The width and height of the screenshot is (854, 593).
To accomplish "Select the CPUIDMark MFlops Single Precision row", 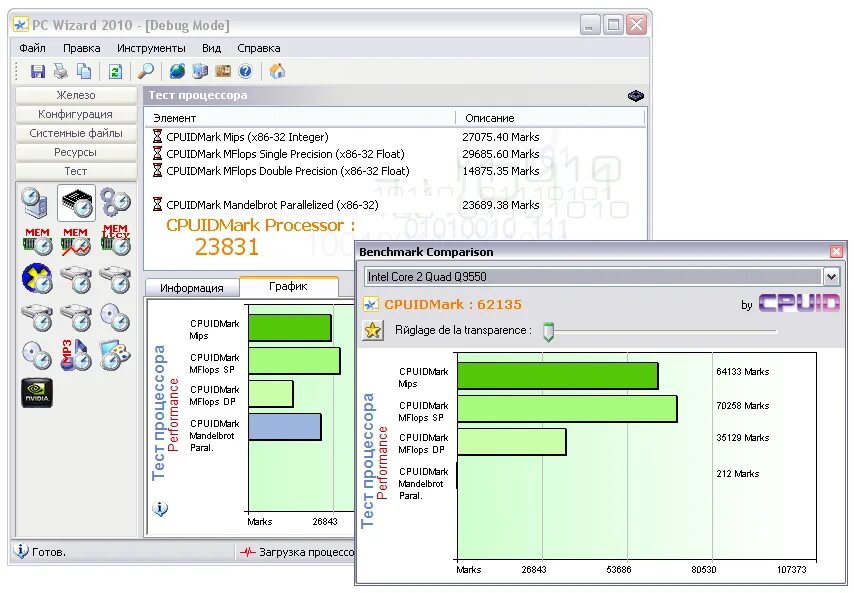I will pyautogui.click(x=395, y=154).
